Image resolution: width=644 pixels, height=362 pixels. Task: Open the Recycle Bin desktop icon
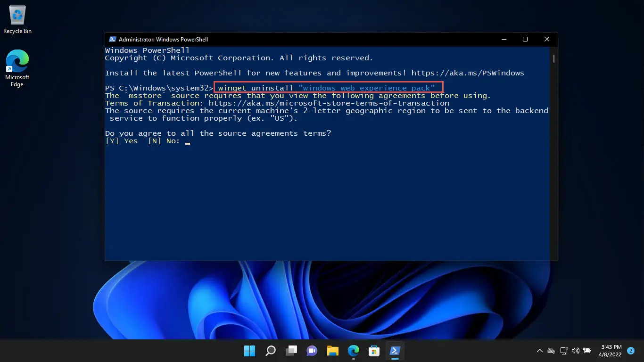pyautogui.click(x=17, y=20)
